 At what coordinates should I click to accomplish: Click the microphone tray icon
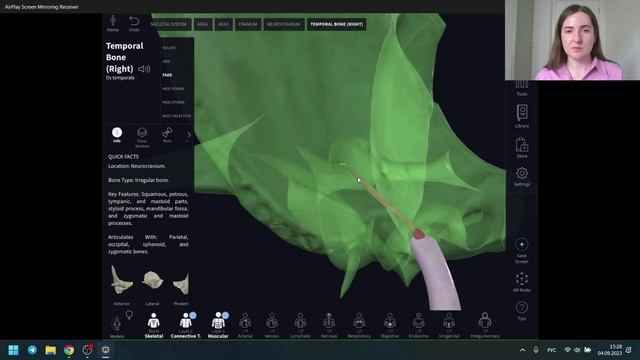click(x=536, y=350)
